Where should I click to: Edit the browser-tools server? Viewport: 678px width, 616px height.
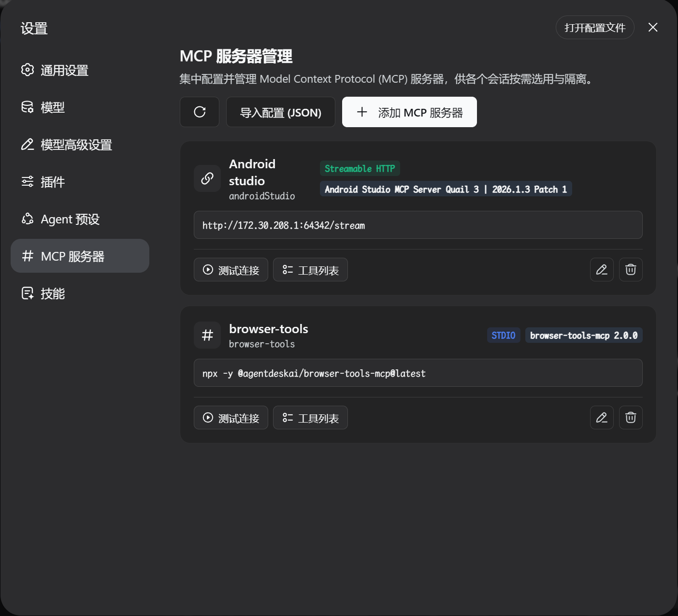(x=602, y=418)
